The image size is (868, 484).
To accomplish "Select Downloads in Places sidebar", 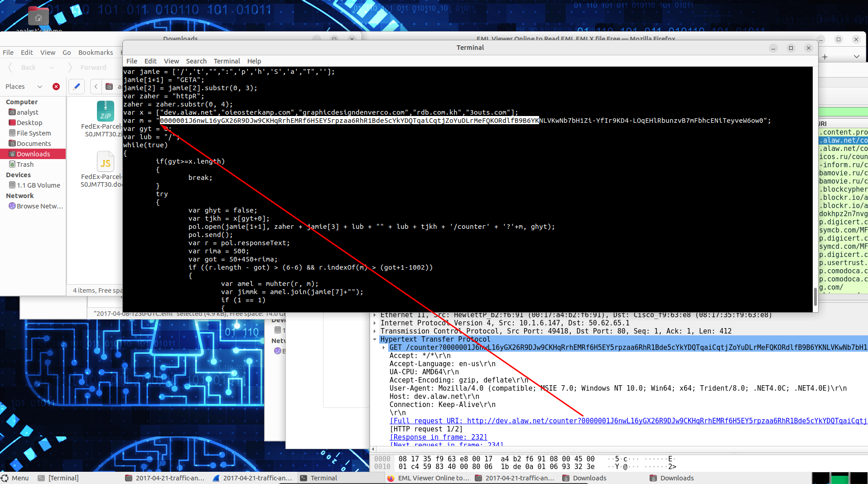I will click(33, 154).
